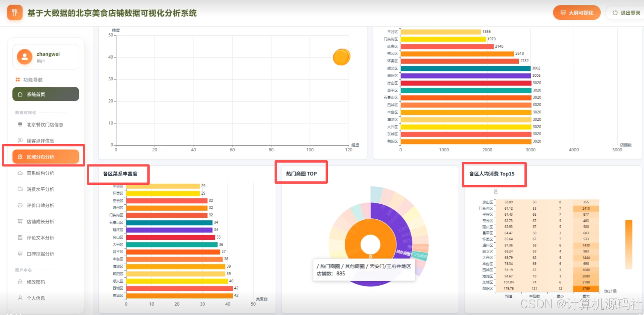Viewport: 644px width, 315px height.
Task: Click the orange user avatar beside zhangwei
Action: 24,57
